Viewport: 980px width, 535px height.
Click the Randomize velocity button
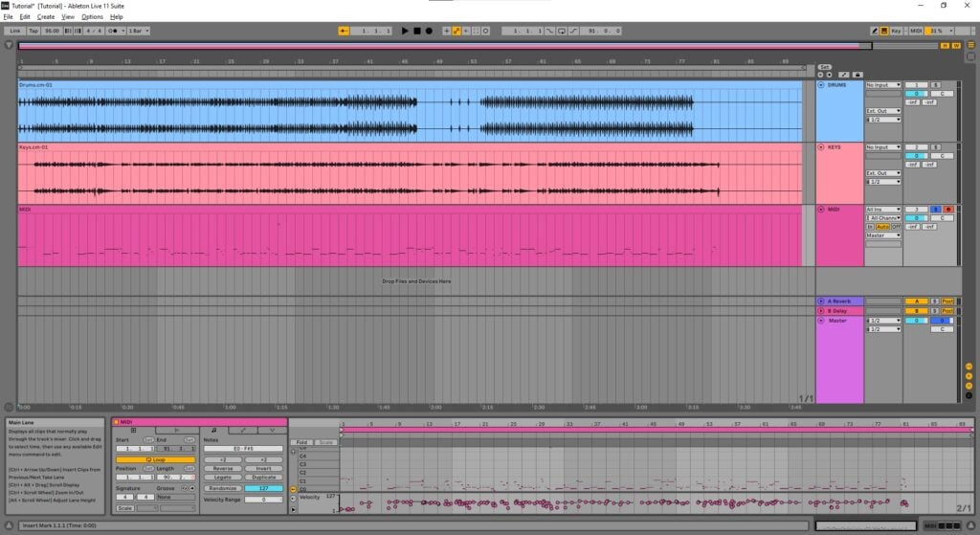(x=222, y=489)
